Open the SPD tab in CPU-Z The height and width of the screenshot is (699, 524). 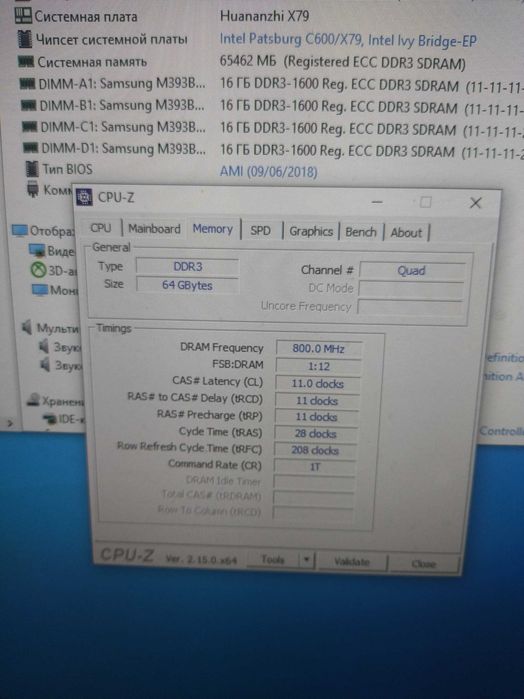[260, 230]
